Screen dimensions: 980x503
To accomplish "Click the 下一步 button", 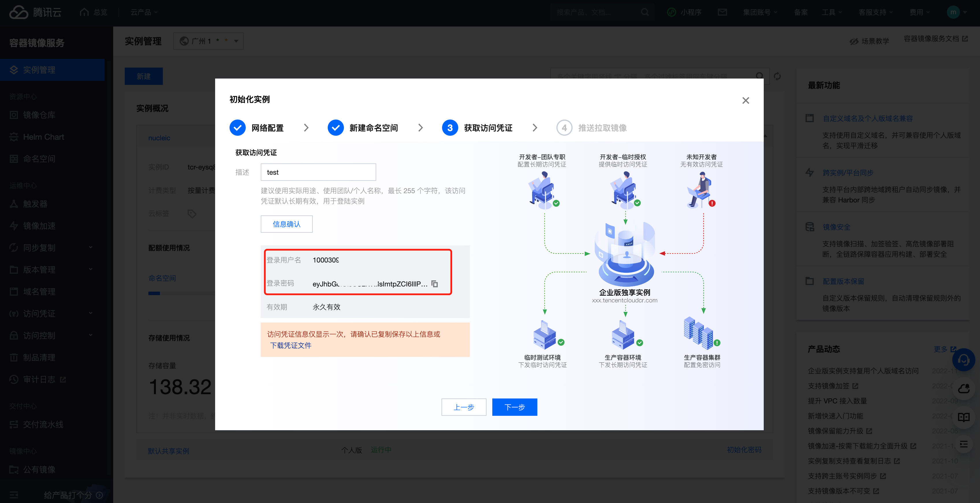I will point(514,407).
